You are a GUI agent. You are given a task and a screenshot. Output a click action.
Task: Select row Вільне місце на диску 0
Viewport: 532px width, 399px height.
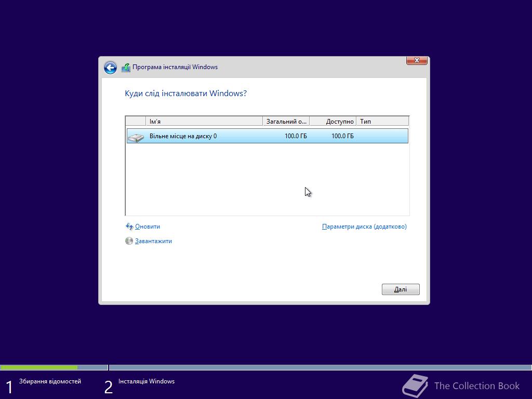click(268, 136)
